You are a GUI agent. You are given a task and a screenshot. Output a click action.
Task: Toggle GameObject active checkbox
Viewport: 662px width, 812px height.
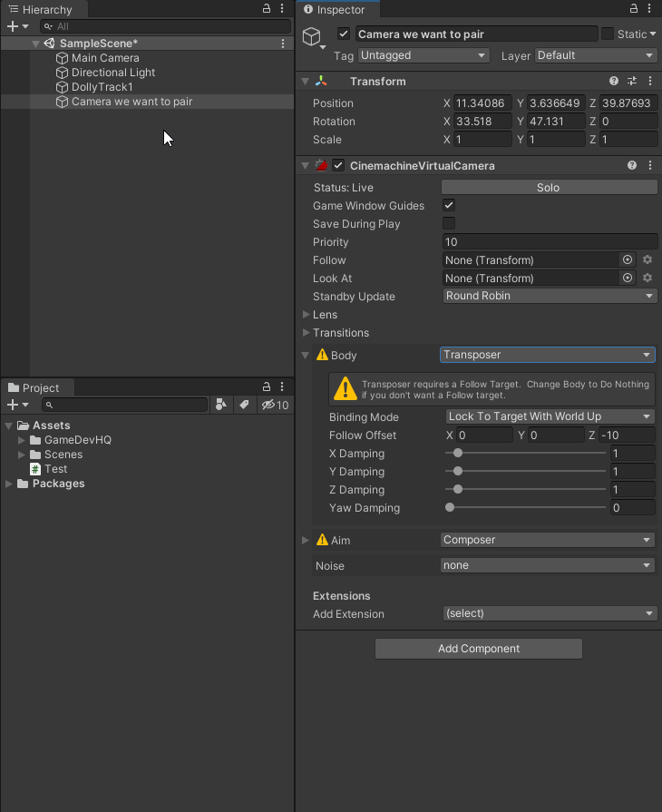tap(344, 34)
